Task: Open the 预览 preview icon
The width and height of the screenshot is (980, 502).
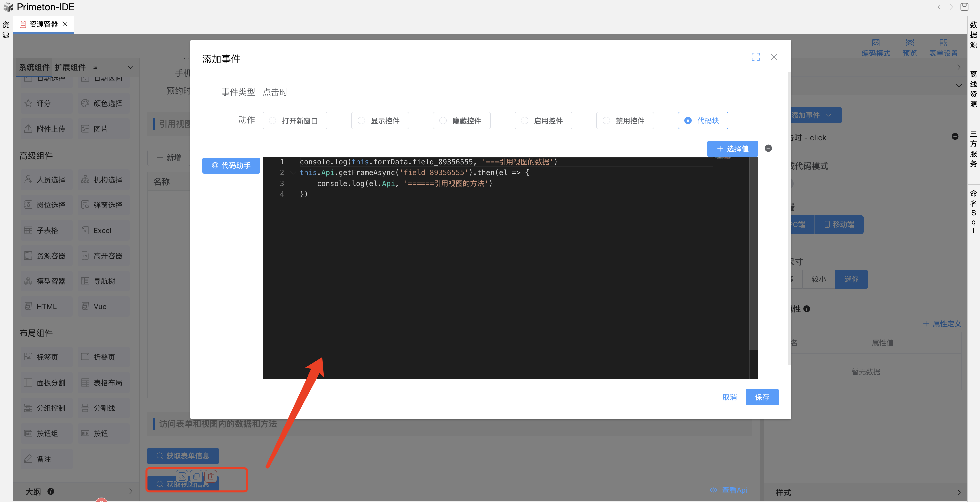Action: pyautogui.click(x=909, y=43)
